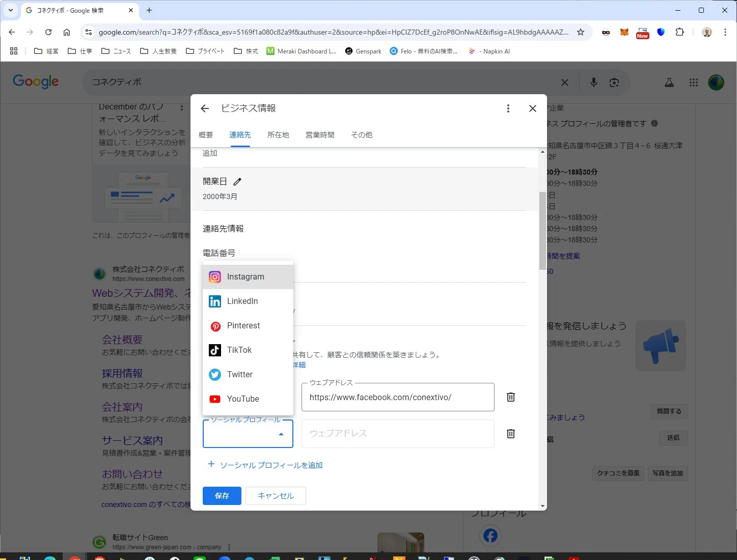Click the キャンセル button
This screenshot has width=737, height=560.
click(x=276, y=496)
